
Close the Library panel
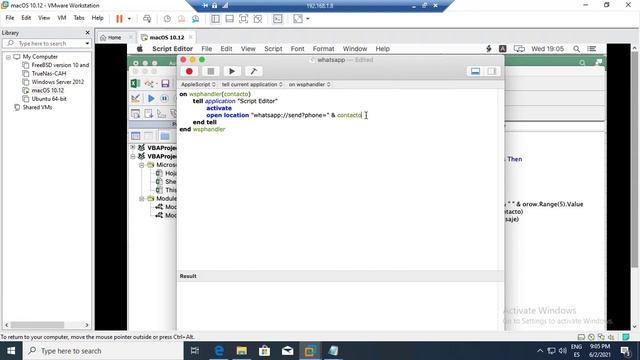click(87, 33)
